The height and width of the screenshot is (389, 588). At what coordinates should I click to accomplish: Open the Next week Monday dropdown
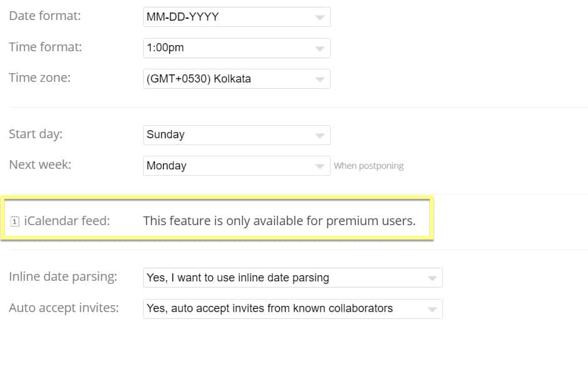237,166
